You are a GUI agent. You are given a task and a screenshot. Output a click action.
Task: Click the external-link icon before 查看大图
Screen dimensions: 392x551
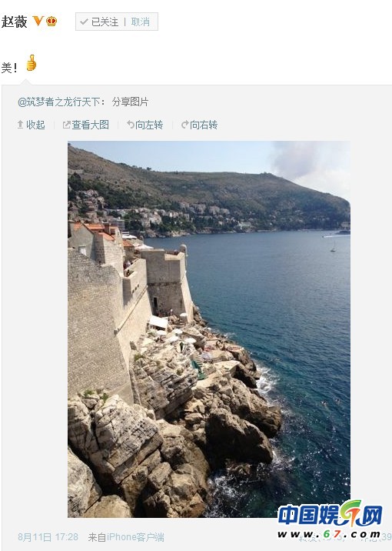point(66,125)
